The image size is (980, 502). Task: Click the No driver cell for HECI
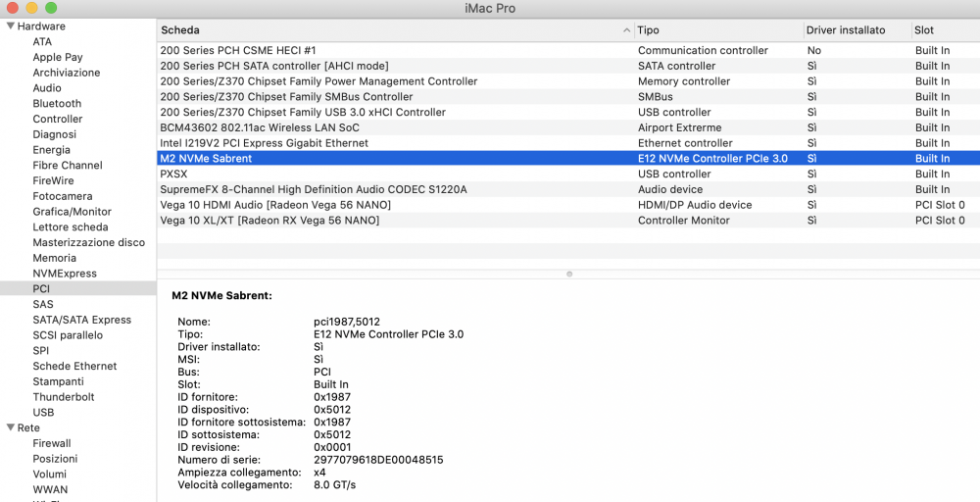[813, 50]
